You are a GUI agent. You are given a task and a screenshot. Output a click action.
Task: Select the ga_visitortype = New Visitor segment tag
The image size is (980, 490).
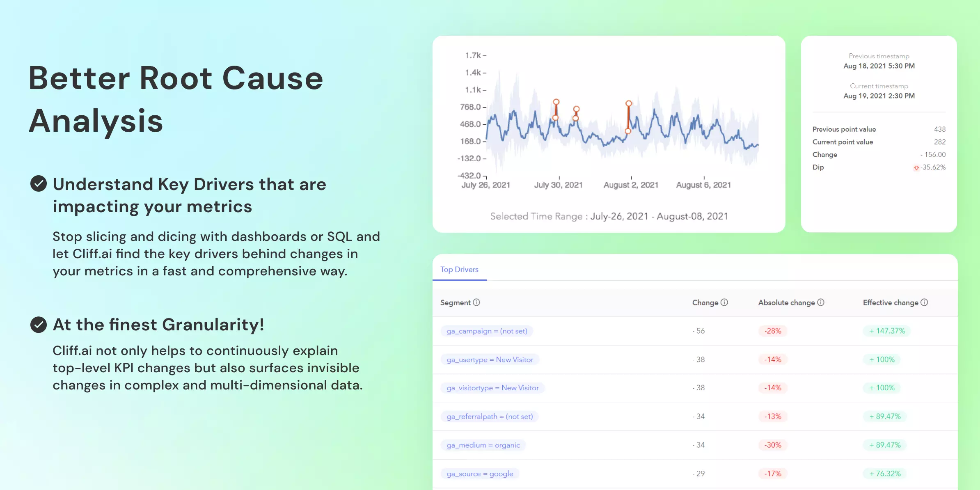pyautogui.click(x=492, y=388)
